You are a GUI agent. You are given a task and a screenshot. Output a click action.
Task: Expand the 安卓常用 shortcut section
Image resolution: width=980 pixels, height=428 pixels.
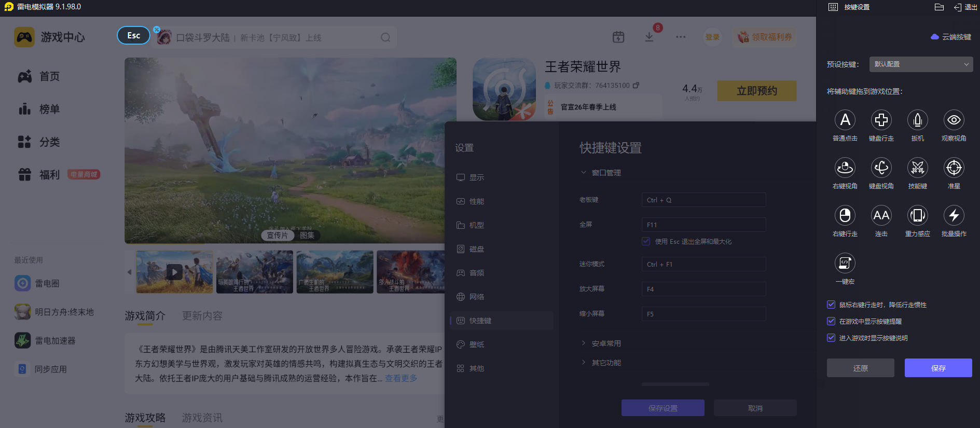[606, 343]
